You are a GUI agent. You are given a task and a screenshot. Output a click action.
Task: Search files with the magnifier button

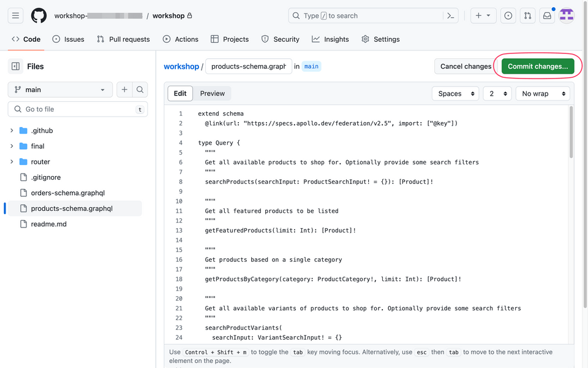coord(140,90)
